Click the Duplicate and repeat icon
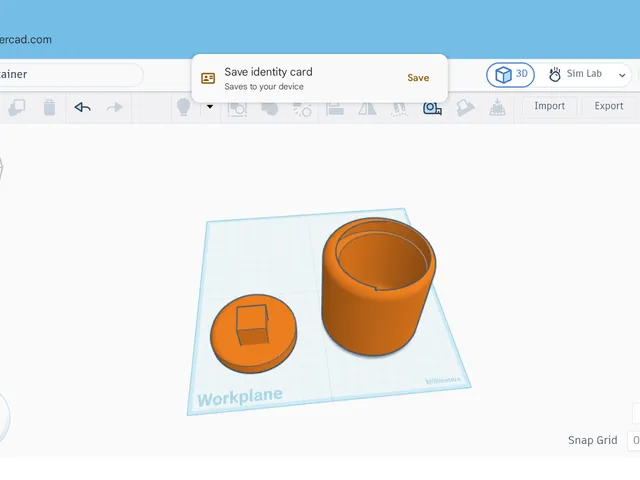The height and width of the screenshot is (480, 640). click(x=17, y=107)
